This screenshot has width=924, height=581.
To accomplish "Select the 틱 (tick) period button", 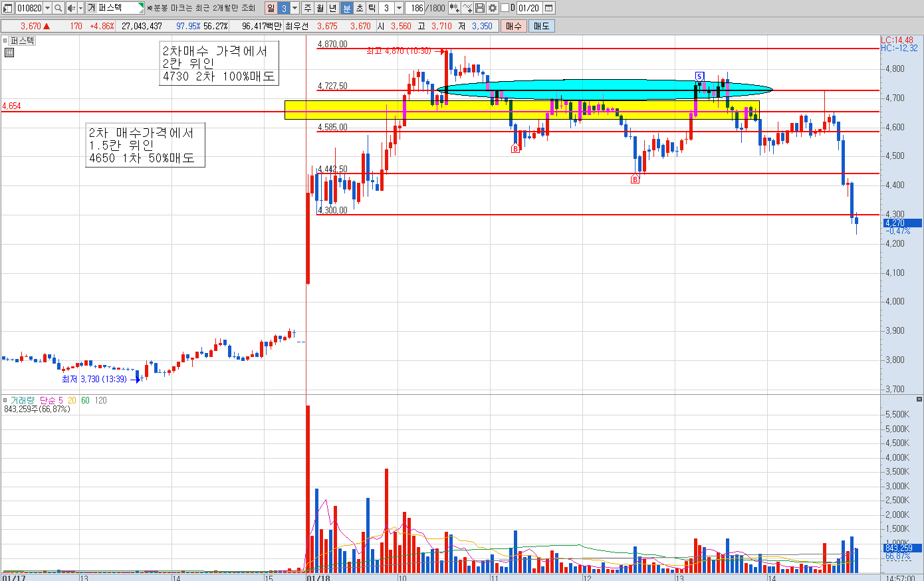I will tap(372, 8).
